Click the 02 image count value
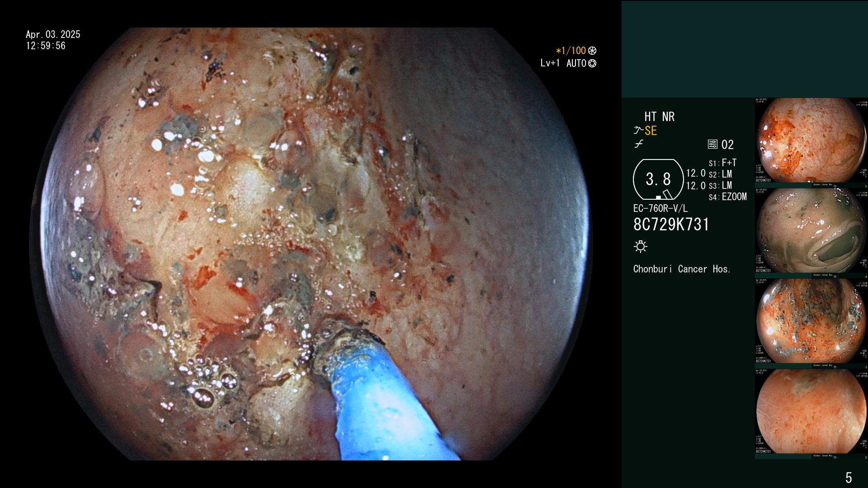868x488 pixels. (x=727, y=145)
